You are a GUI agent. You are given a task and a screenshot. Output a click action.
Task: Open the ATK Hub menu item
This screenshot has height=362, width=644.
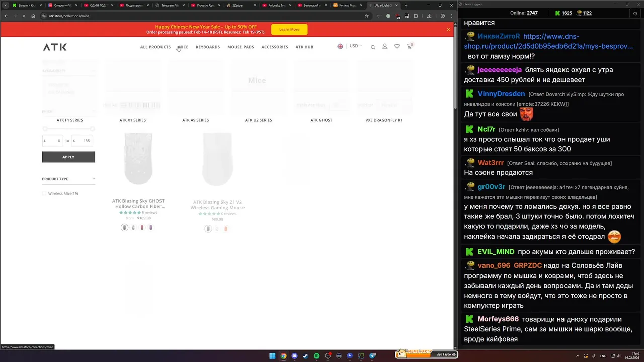[304, 47]
